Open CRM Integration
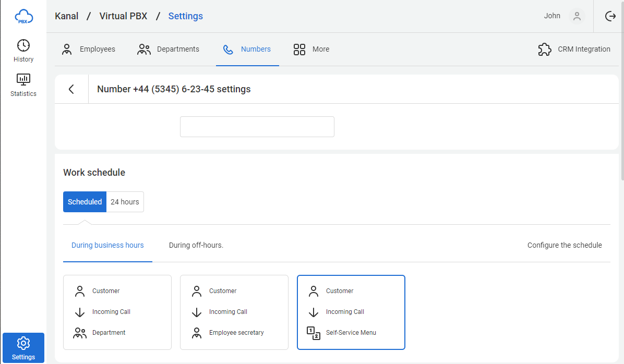This screenshot has height=364, width=624. (x=574, y=50)
